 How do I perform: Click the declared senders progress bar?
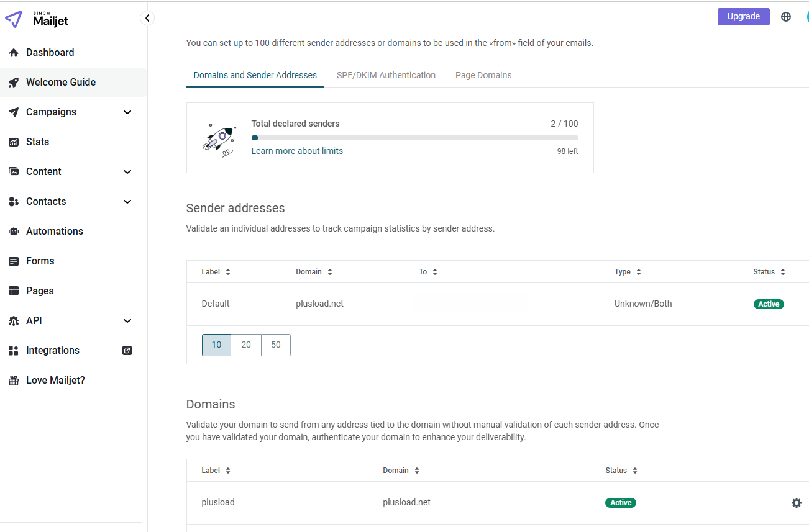pos(414,138)
